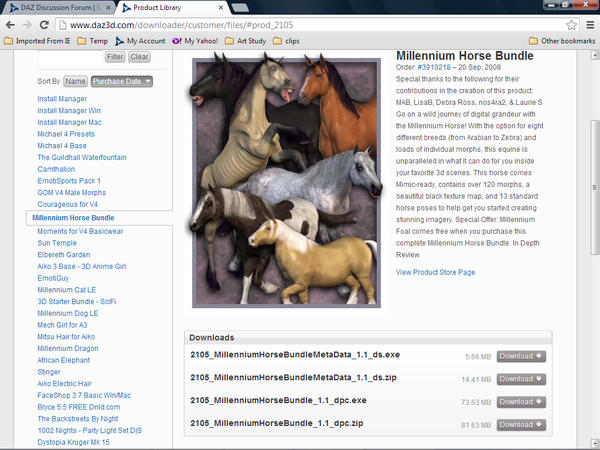The height and width of the screenshot is (450, 600).
Task: Click the address bar URL field
Action: tap(312, 25)
